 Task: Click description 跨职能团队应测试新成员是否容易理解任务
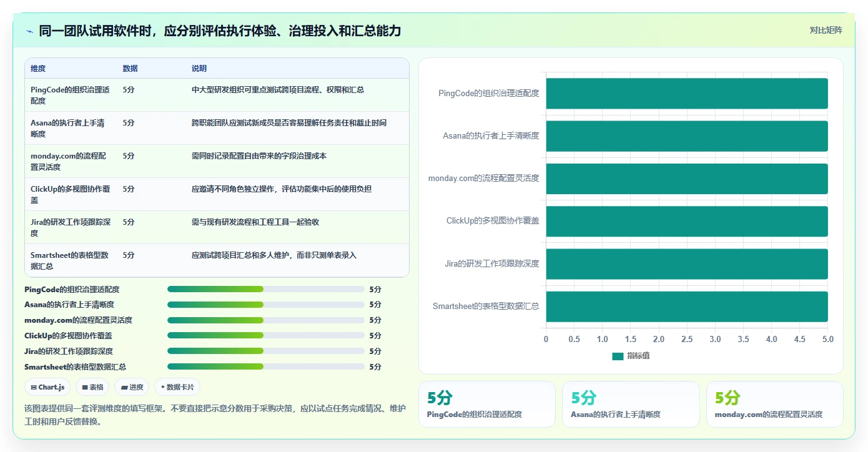(289, 123)
